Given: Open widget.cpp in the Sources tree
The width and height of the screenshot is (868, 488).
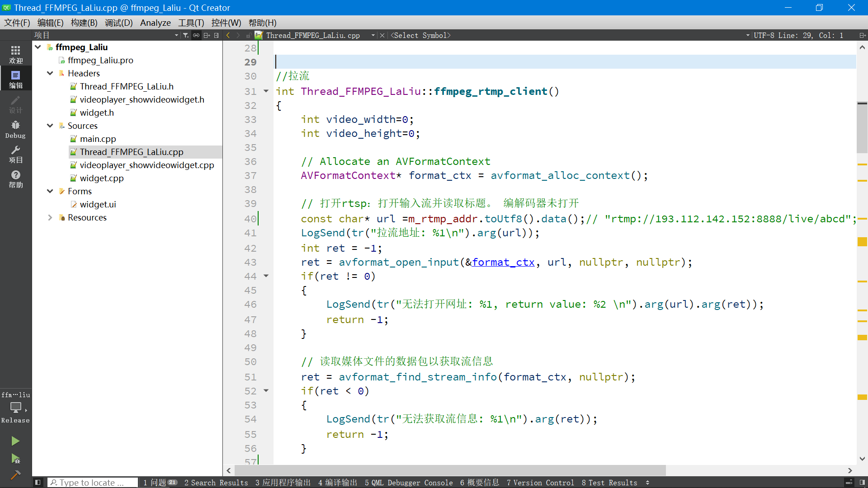Looking at the screenshot, I should (x=101, y=178).
